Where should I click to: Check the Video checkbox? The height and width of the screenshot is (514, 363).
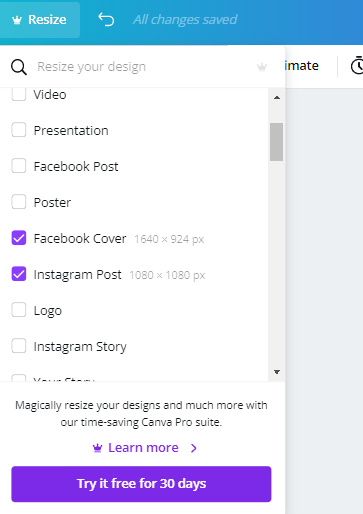point(19,94)
